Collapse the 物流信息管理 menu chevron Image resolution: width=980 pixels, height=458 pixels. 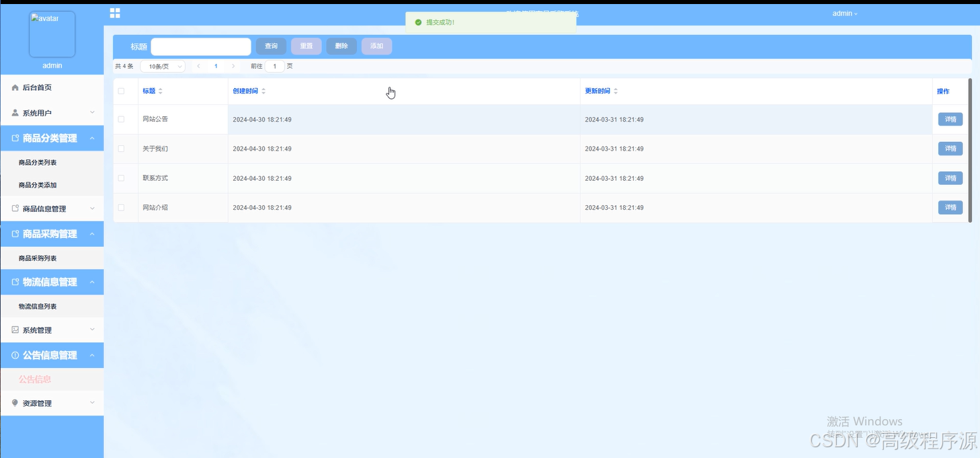[92, 282]
